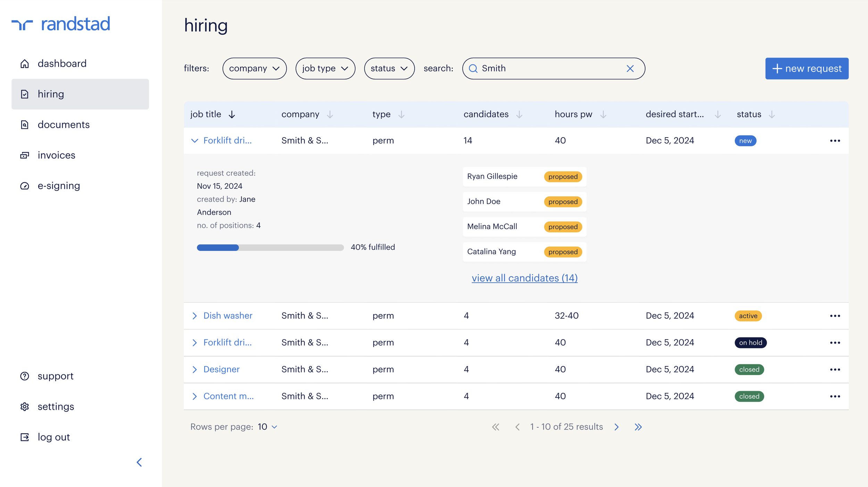Viewport: 868px width, 487px height.
Task: Open the status filter dropdown
Action: [x=389, y=68]
